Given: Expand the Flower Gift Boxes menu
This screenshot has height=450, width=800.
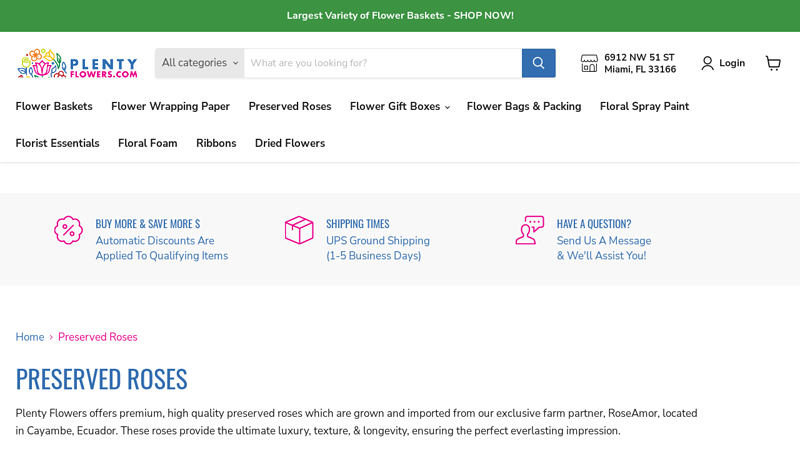Looking at the screenshot, I should (x=399, y=106).
